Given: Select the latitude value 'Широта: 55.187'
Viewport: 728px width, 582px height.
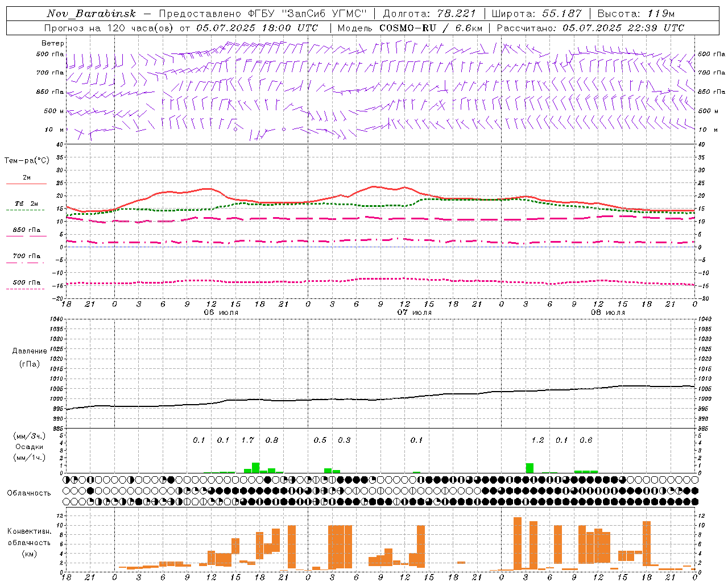Looking at the screenshot, I should 537,14.
